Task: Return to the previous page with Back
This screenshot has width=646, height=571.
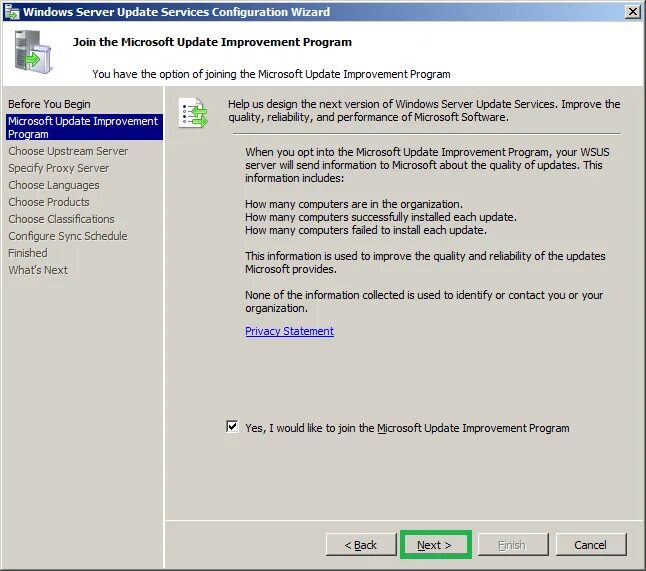Action: [x=360, y=545]
